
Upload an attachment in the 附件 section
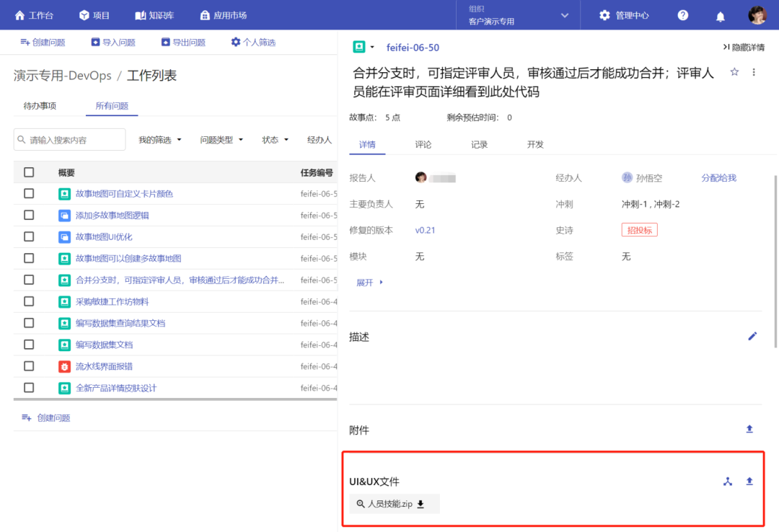749,428
